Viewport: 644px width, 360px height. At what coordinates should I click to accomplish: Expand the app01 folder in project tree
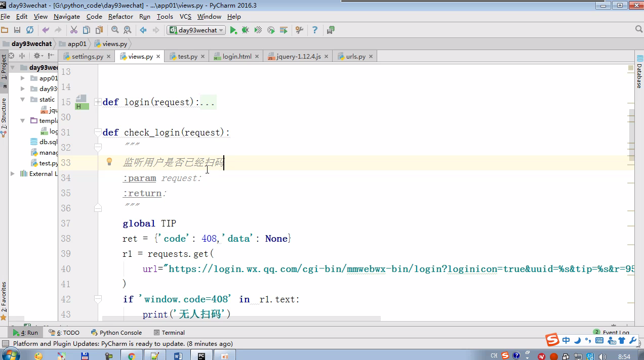click(x=23, y=78)
